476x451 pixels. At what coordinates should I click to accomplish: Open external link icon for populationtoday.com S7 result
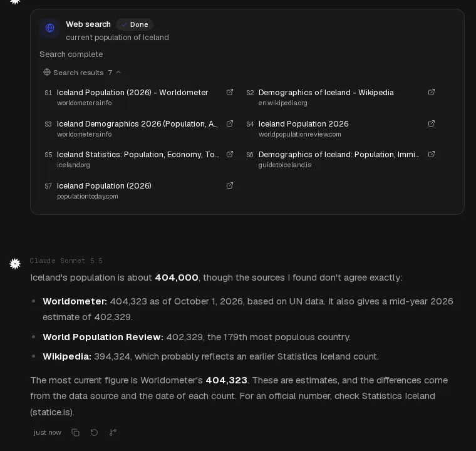click(230, 185)
